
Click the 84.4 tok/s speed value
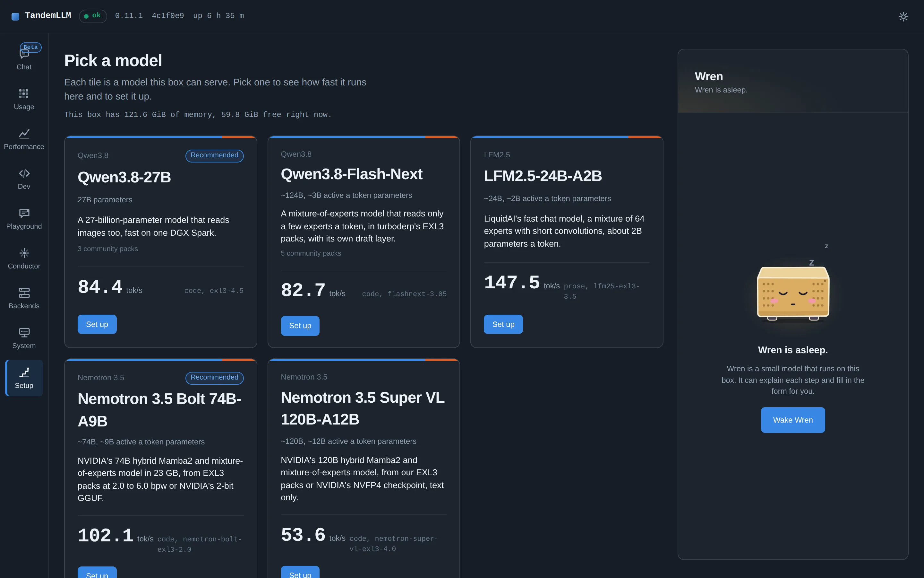[110, 287]
